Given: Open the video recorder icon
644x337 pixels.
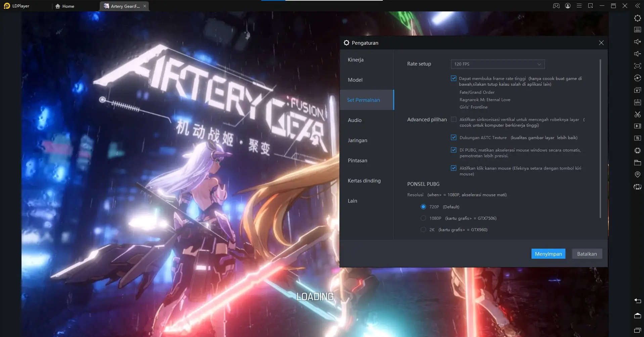Looking at the screenshot, I should click(637, 126).
